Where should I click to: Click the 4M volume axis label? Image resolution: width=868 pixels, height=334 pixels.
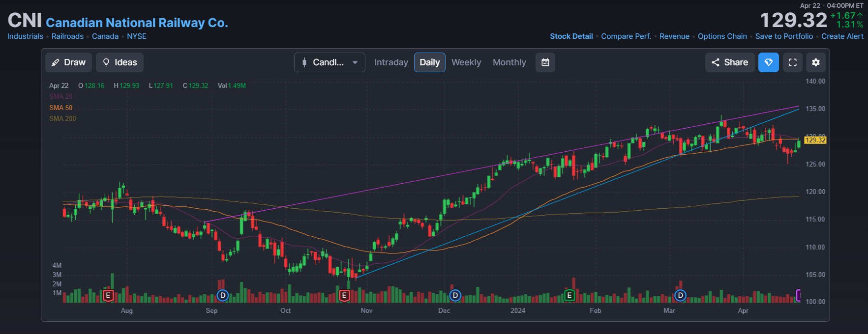click(x=57, y=265)
